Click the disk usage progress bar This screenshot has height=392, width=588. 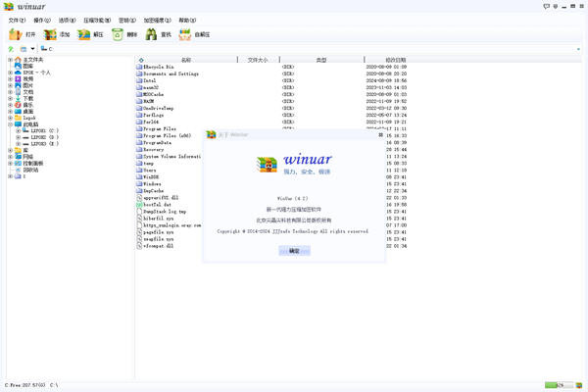click(x=560, y=385)
